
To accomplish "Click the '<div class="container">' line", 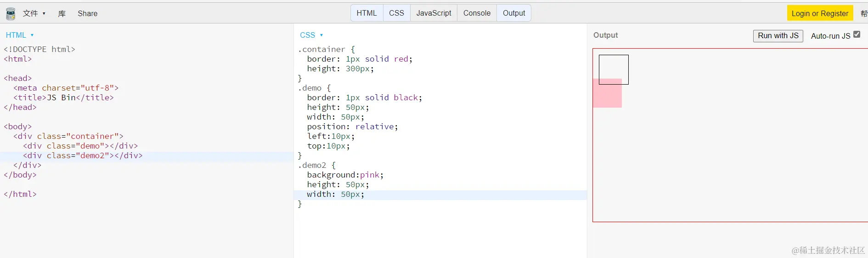I will pyautogui.click(x=68, y=136).
